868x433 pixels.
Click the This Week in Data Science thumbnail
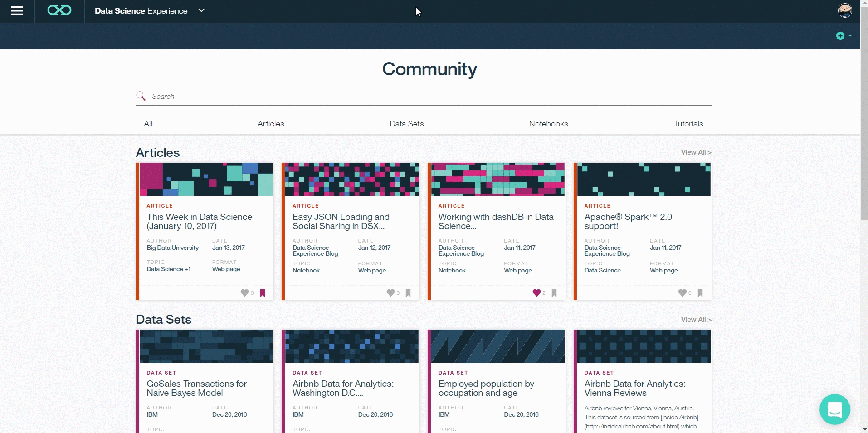(206, 180)
